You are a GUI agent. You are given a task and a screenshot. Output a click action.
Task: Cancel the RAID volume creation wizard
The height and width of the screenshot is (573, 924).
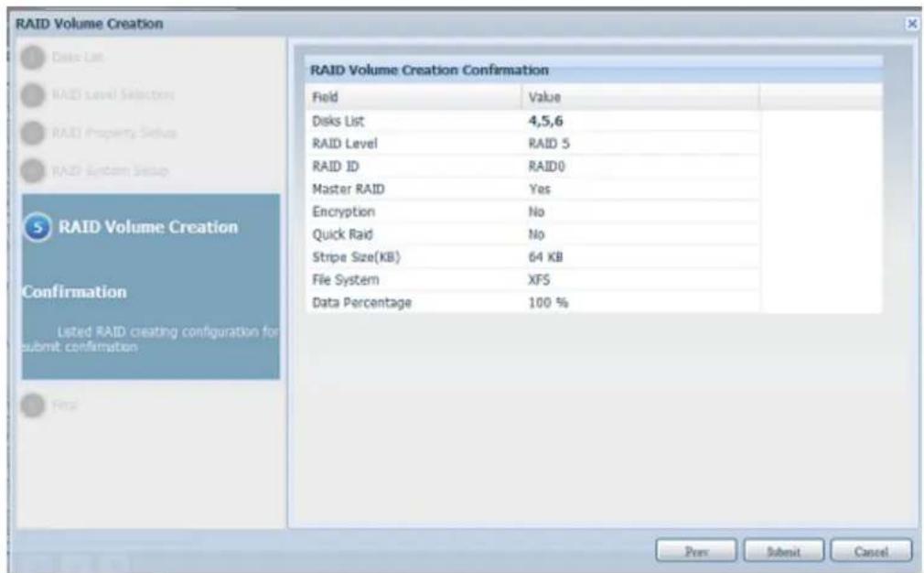pos(871,551)
